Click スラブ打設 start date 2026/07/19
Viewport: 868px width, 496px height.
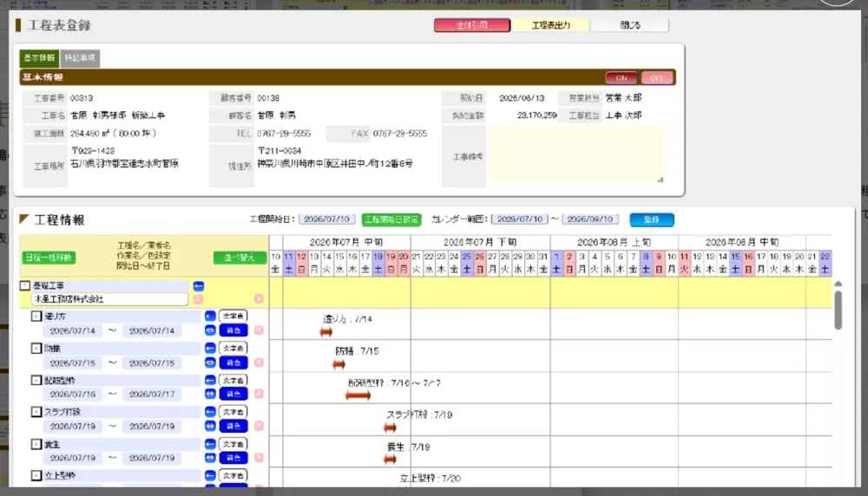coord(73,427)
